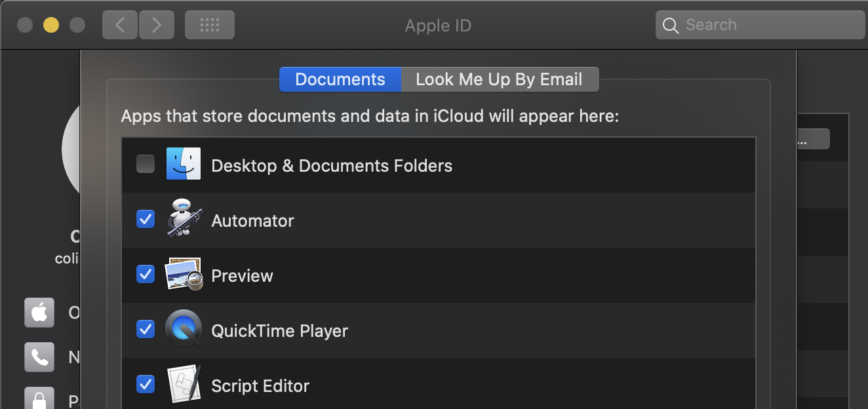Click the Script Editor icon
Viewport: 868px width, 409px height.
(x=183, y=384)
